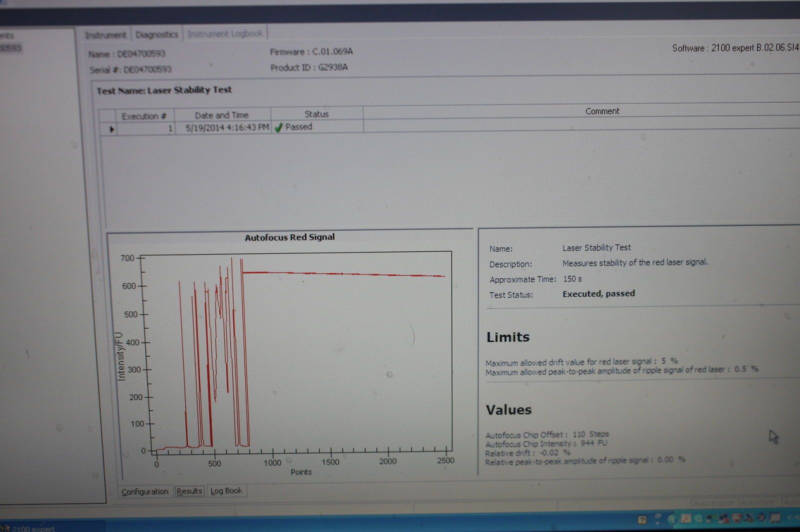Open the Instrument Logbook tab
Viewport: 800px width, 532px height.
225,33
